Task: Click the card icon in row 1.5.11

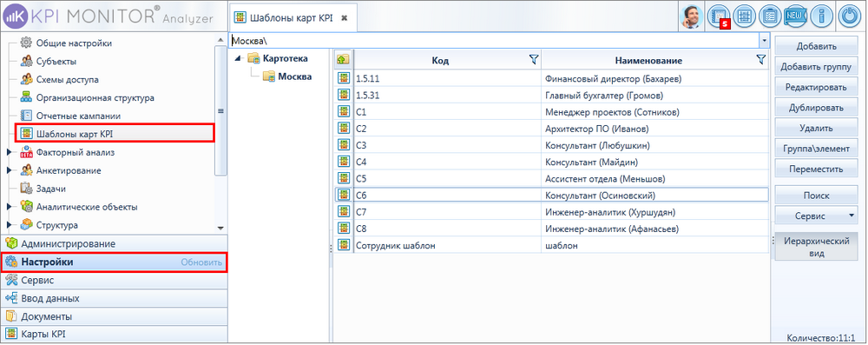Action: click(344, 78)
